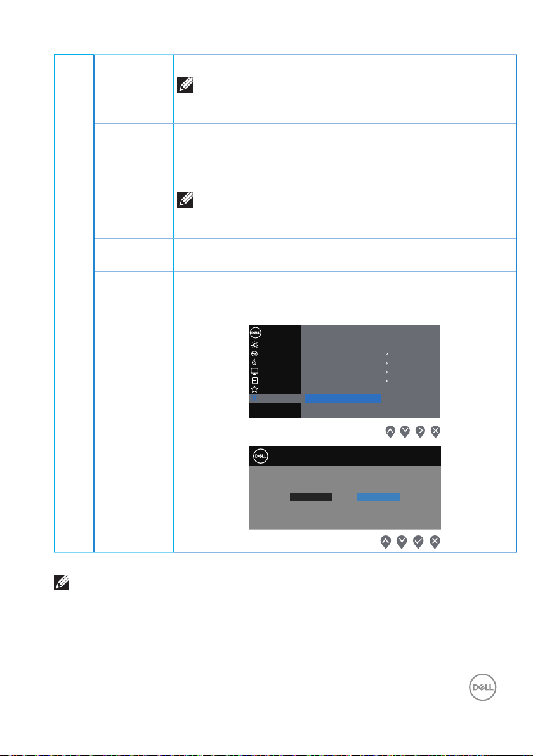The image size is (533, 756).
Task: Select the Display monitor icon in OSD sidebar
Action: point(254,371)
